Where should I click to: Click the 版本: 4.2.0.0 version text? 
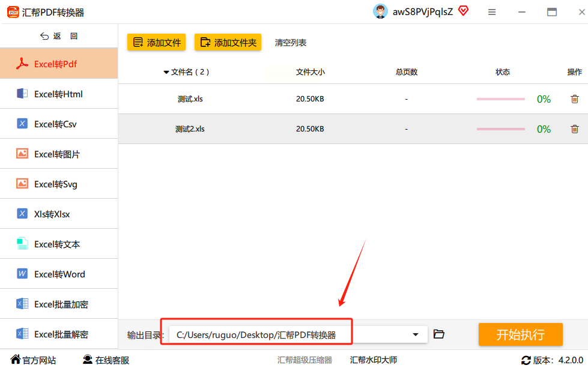pos(558,361)
